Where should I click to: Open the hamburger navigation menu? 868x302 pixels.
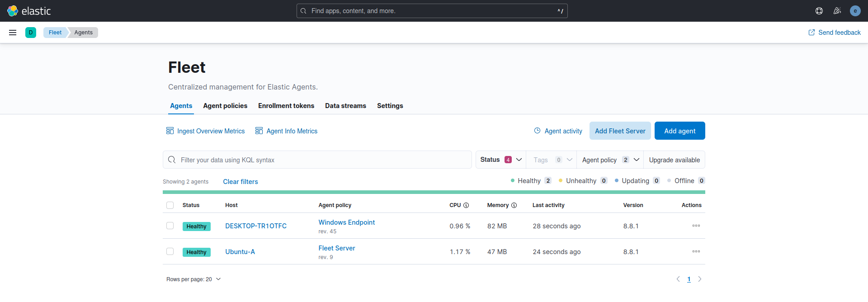pyautogui.click(x=13, y=33)
